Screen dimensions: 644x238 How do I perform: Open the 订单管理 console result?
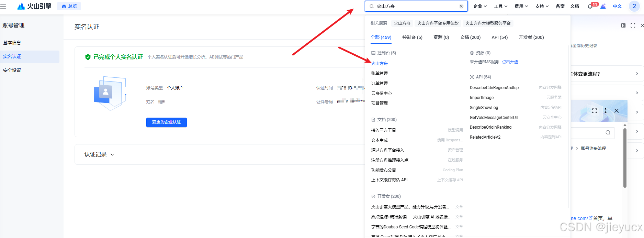[380, 84]
